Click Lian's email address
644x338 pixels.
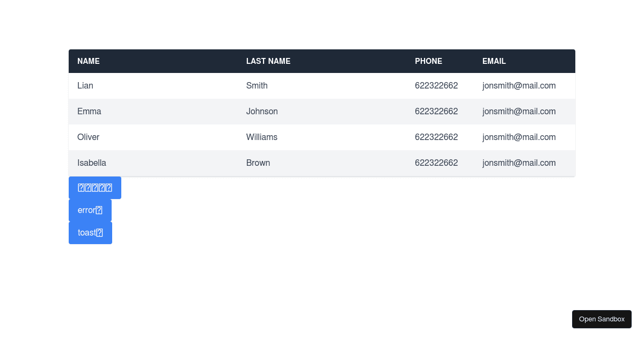[519, 86]
